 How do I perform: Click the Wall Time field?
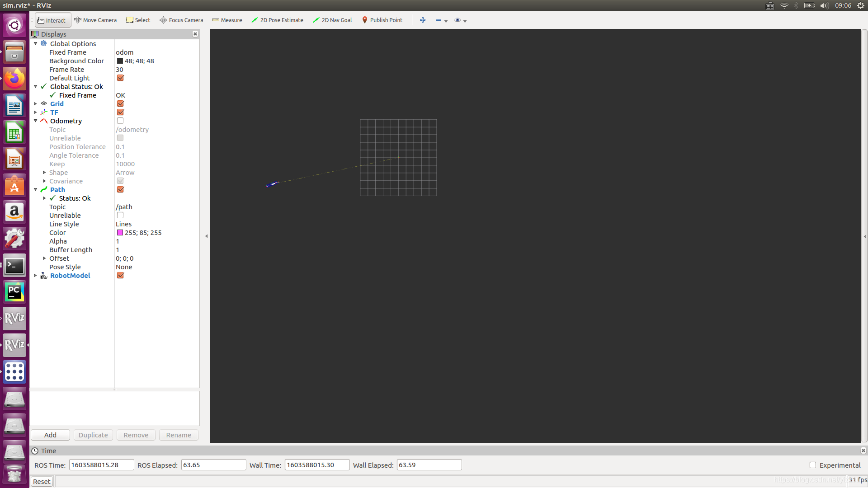pyautogui.click(x=317, y=465)
